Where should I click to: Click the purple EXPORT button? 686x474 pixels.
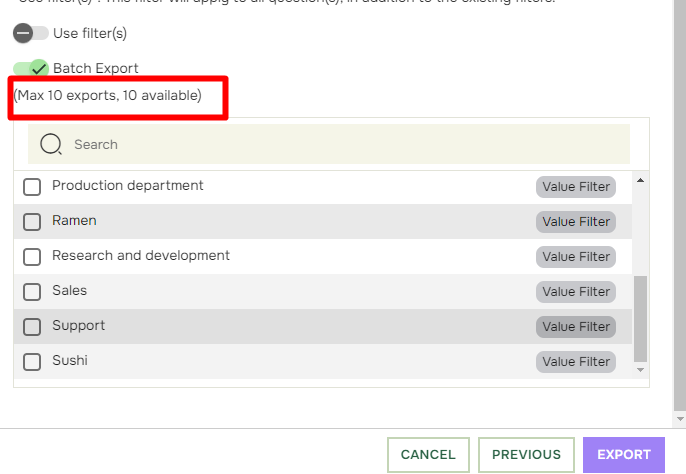click(624, 455)
